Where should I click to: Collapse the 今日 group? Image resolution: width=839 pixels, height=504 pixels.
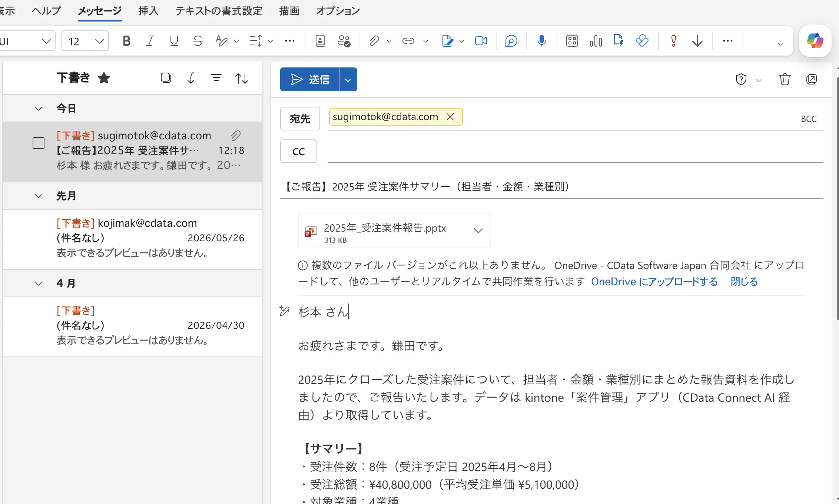click(39, 109)
